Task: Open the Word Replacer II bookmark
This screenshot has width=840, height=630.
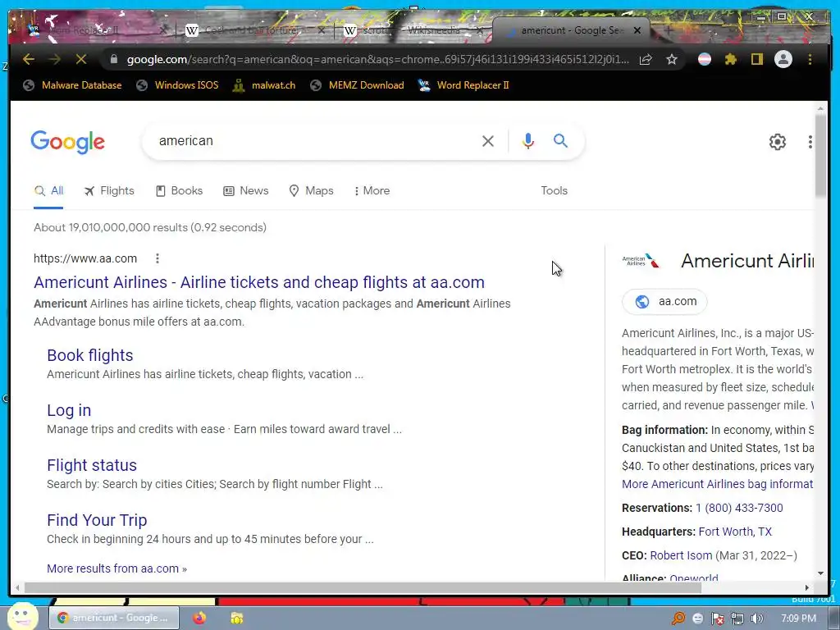Action: coord(464,85)
